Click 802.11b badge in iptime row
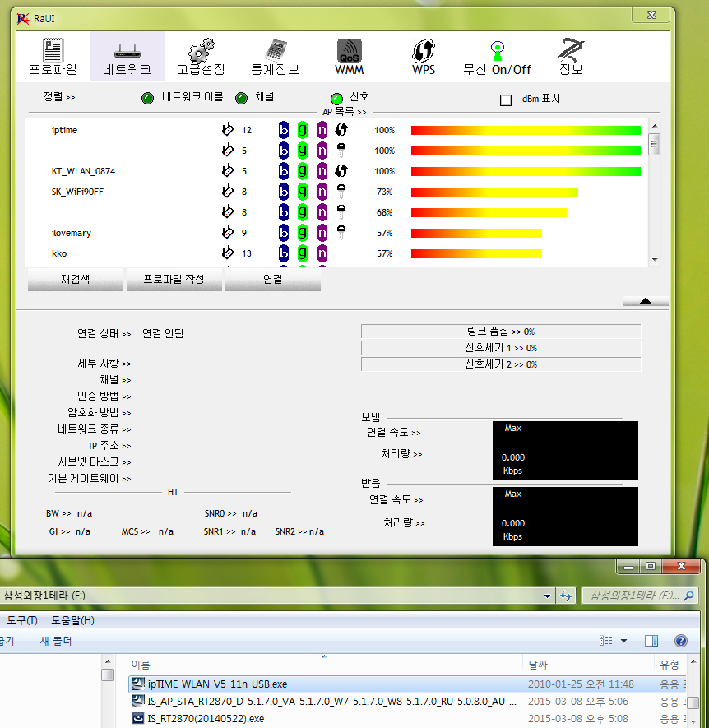This screenshot has width=709, height=728. click(x=284, y=130)
